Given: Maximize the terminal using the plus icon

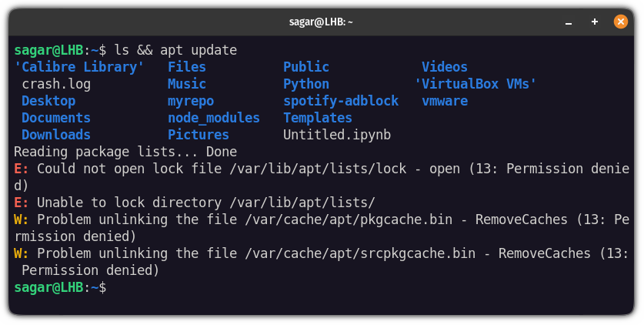Looking at the screenshot, I should pyautogui.click(x=595, y=22).
